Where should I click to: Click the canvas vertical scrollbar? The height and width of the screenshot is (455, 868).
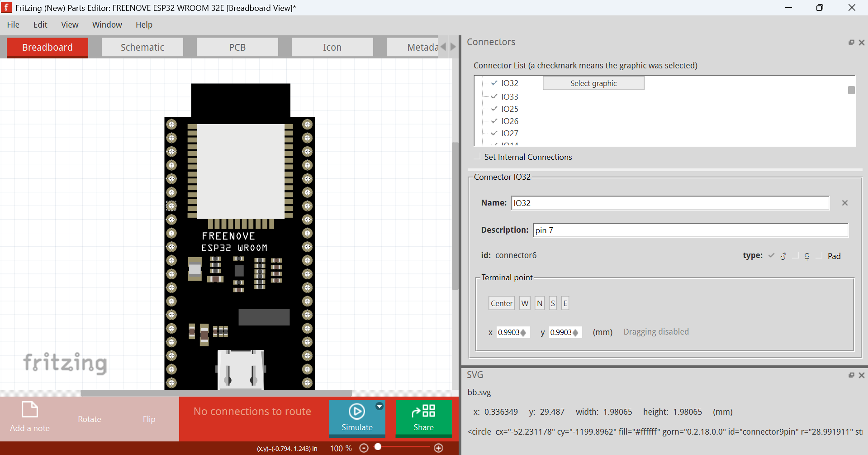[455, 216]
